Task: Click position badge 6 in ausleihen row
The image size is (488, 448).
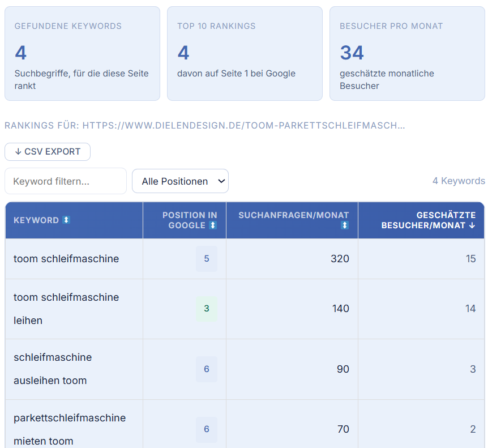Action: (207, 369)
